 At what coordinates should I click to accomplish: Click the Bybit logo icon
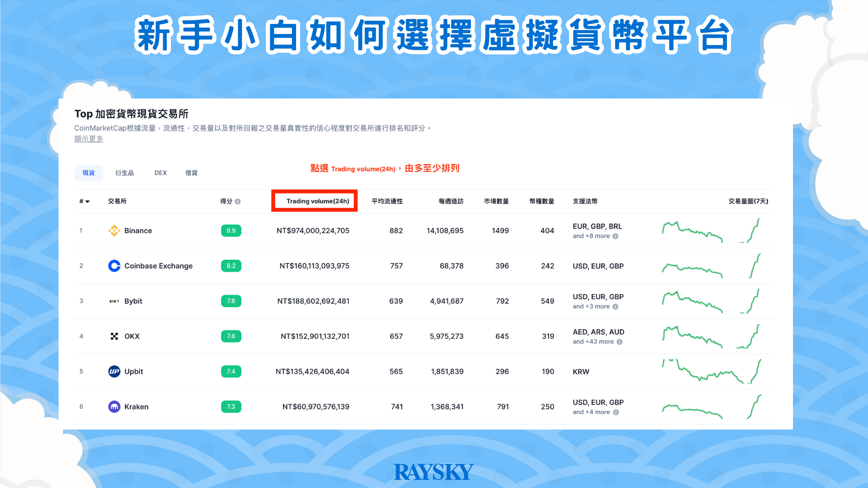114,301
